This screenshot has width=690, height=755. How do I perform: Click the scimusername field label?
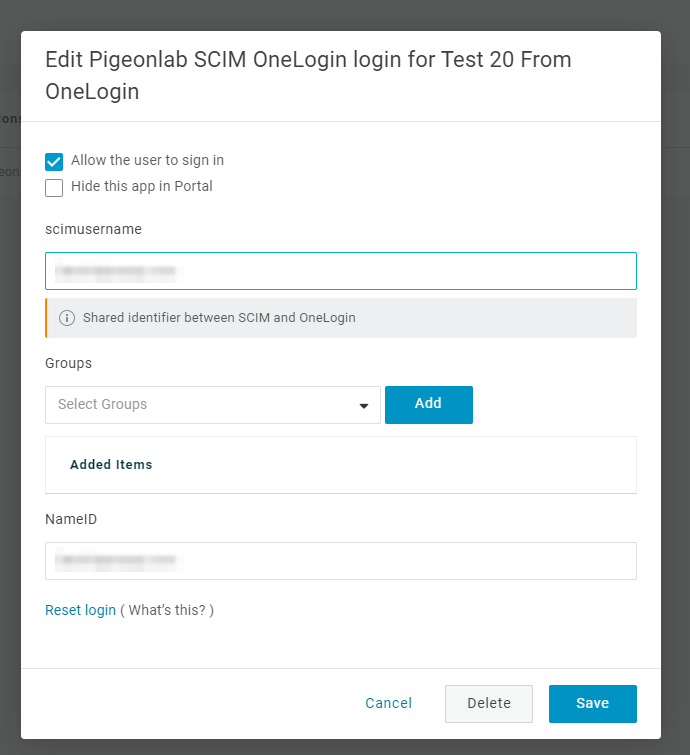coord(93,229)
